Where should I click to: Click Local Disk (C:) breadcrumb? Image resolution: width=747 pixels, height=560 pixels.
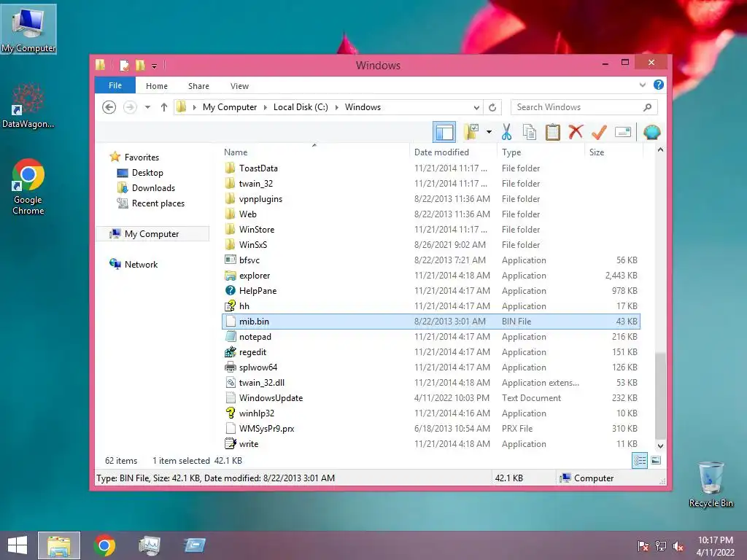(x=301, y=107)
